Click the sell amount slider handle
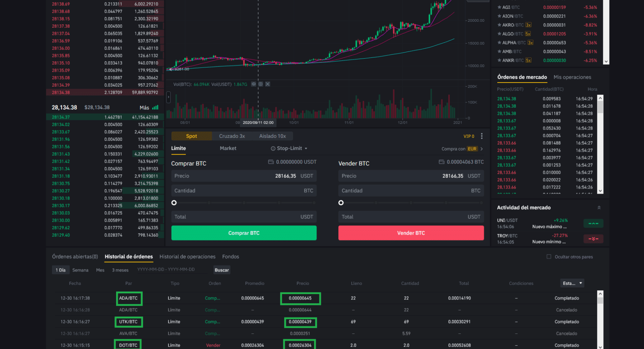This screenshot has width=644, height=349. pos(341,203)
